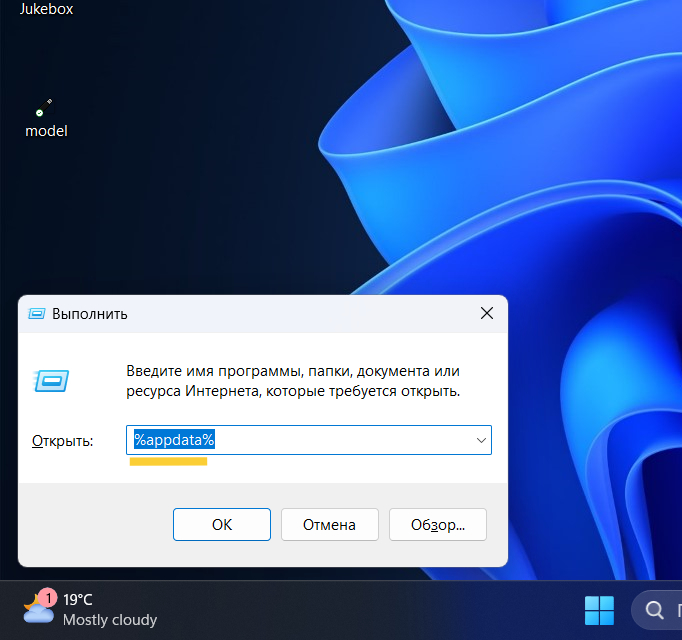Close the Выполнить dialog
The height and width of the screenshot is (640, 682).
487,313
